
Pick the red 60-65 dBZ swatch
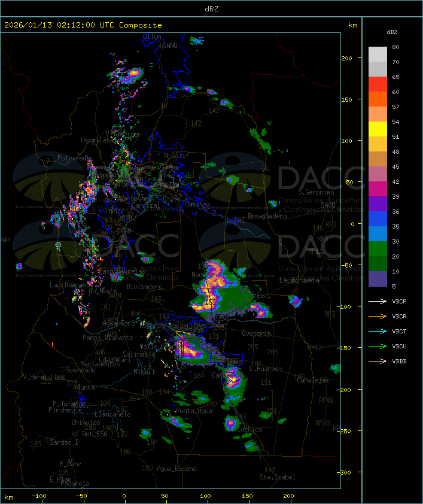click(378, 84)
